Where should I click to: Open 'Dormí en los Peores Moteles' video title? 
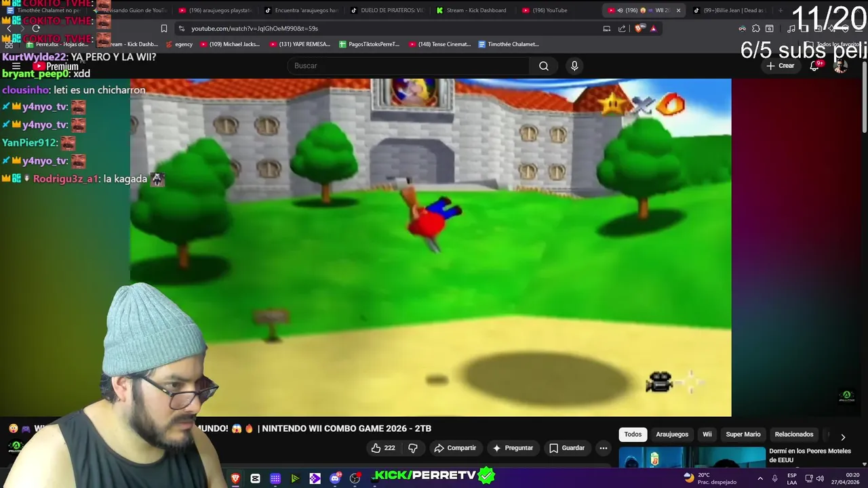810,455
